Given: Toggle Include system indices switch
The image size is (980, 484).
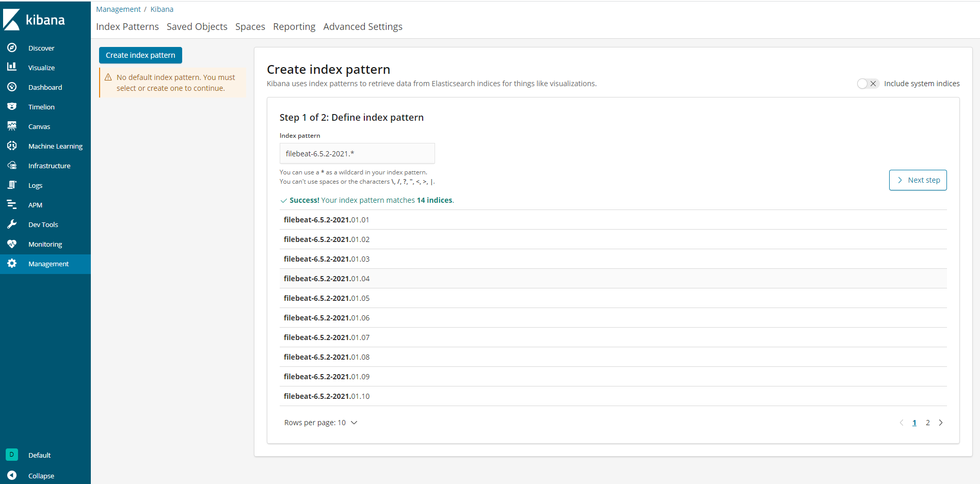Looking at the screenshot, I should [x=867, y=84].
